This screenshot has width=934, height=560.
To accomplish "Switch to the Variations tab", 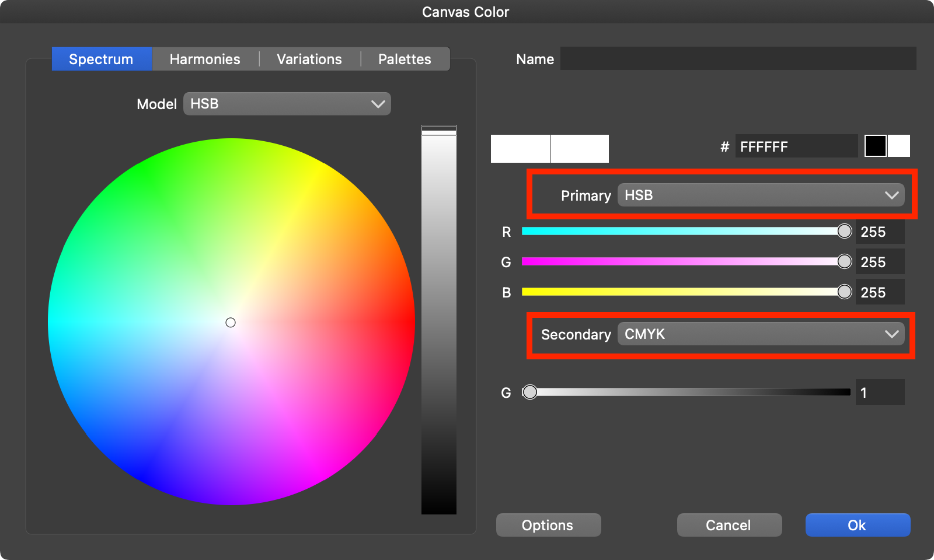I will point(309,59).
